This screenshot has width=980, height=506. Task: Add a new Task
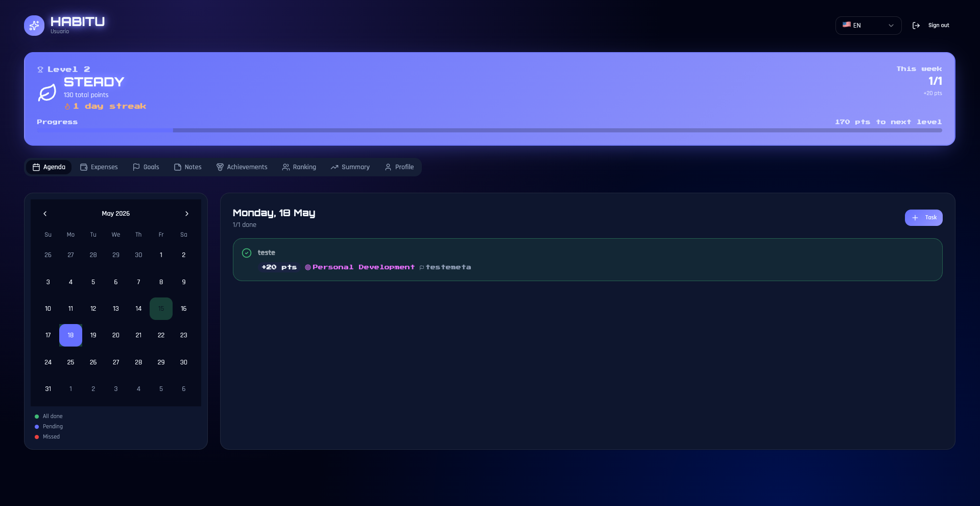click(924, 218)
